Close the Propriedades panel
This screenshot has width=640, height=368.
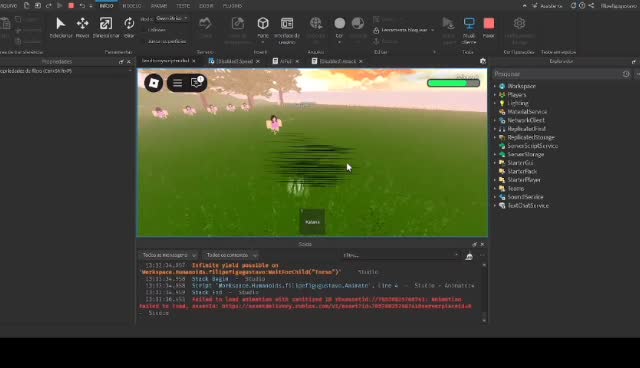(x=129, y=62)
